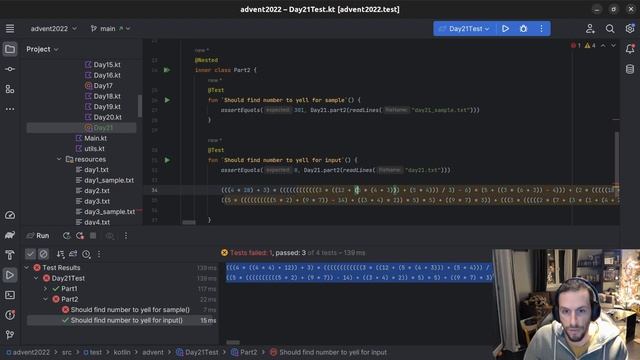Open day1_sample.txt file
640x360 pixels.
109,180
